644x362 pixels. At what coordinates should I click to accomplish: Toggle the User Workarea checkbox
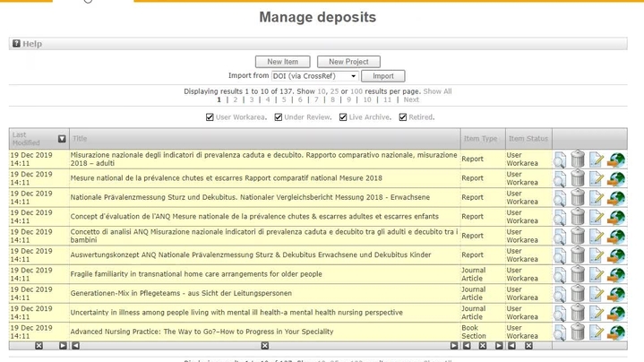coord(210,117)
